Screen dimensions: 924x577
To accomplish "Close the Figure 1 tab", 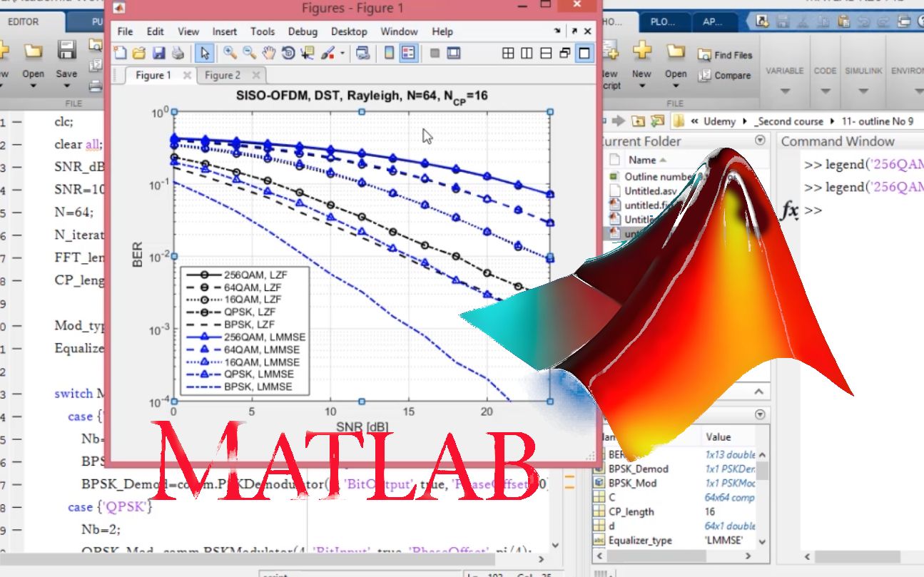I will (x=187, y=75).
